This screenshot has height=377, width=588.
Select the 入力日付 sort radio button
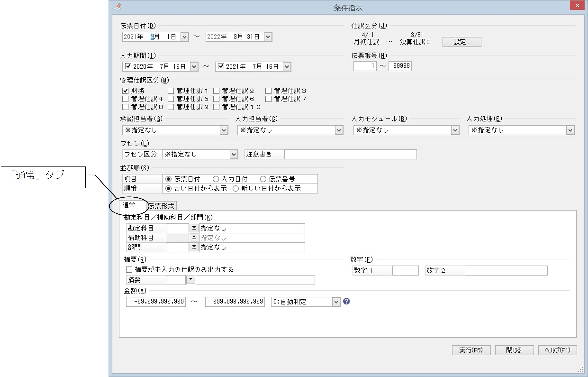[216, 179]
